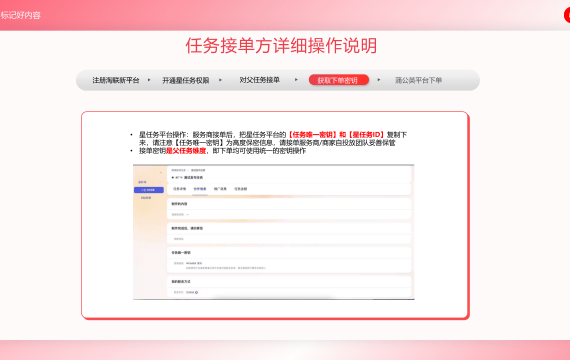
Task: Click the 标记好内容 text in header
Action: point(20,15)
